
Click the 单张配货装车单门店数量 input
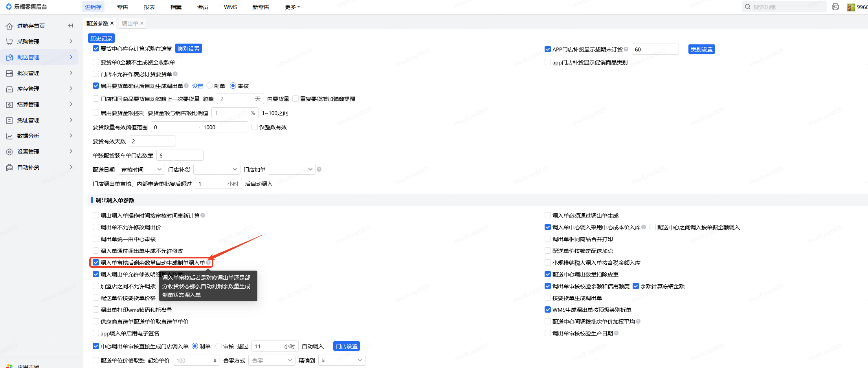(x=180, y=155)
